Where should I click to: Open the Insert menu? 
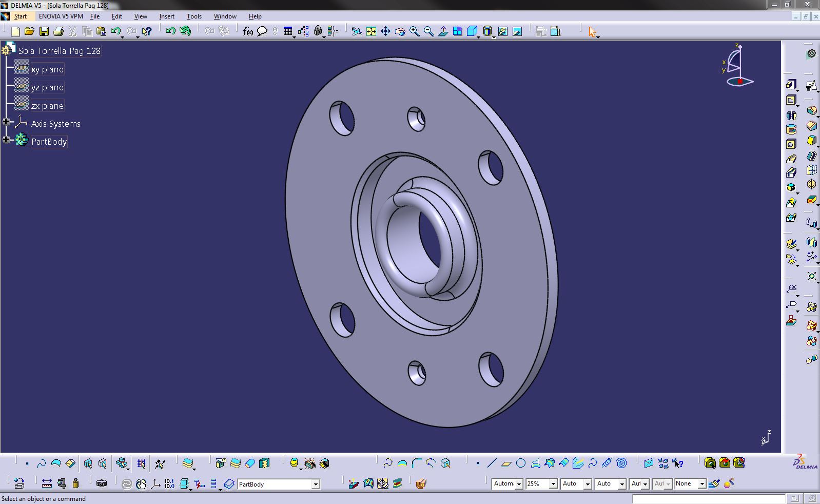pyautogui.click(x=167, y=16)
